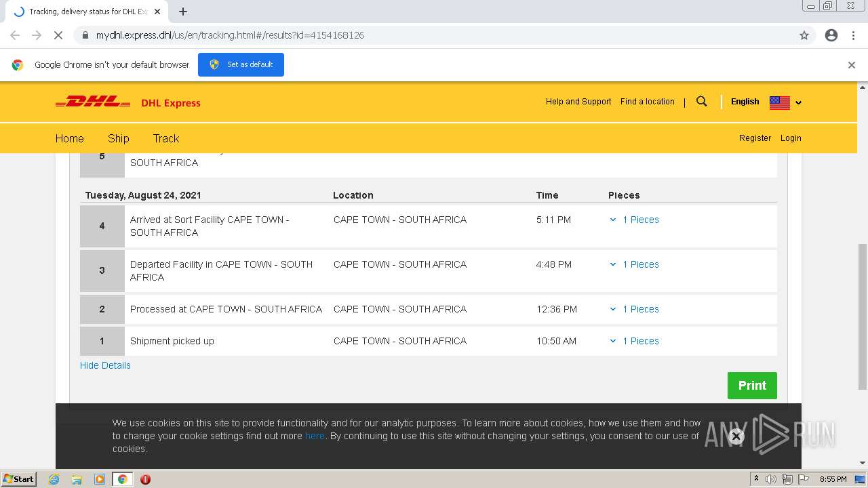868x488 pixels.
Task: Click the Login link
Action: tap(791, 138)
